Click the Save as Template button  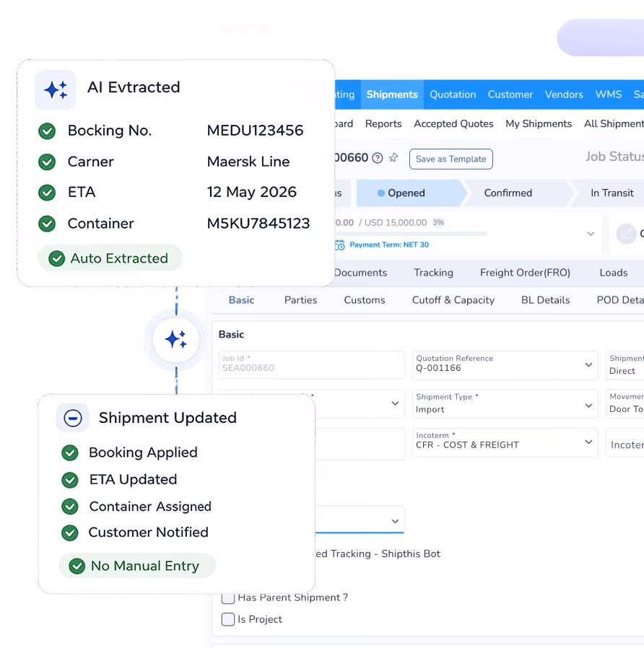click(x=451, y=159)
